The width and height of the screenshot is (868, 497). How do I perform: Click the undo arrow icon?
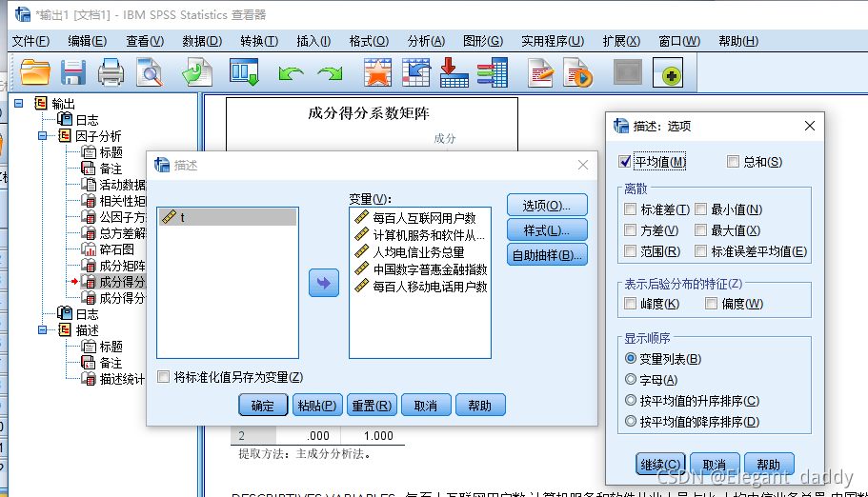tap(292, 72)
